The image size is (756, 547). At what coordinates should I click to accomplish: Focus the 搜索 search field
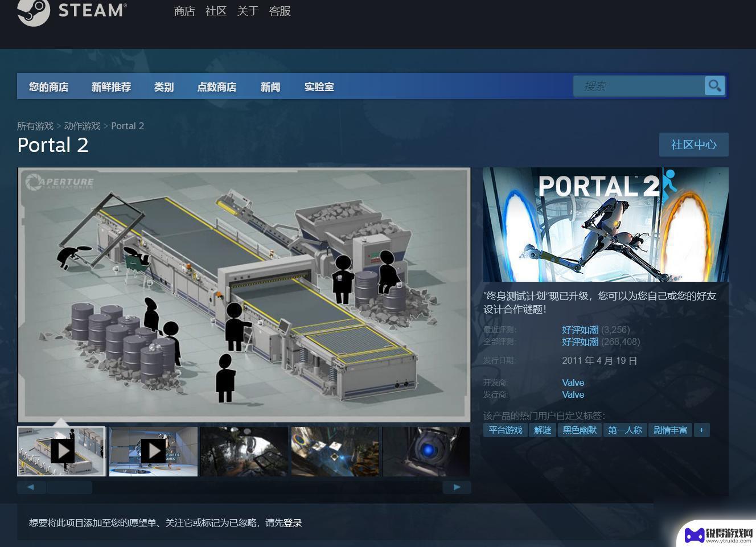pos(639,86)
